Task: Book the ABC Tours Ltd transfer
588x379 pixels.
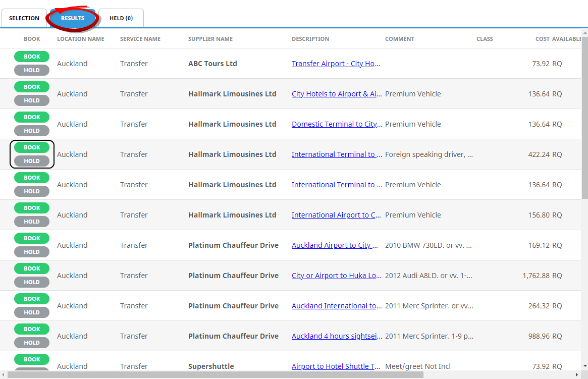Action: pyautogui.click(x=32, y=57)
